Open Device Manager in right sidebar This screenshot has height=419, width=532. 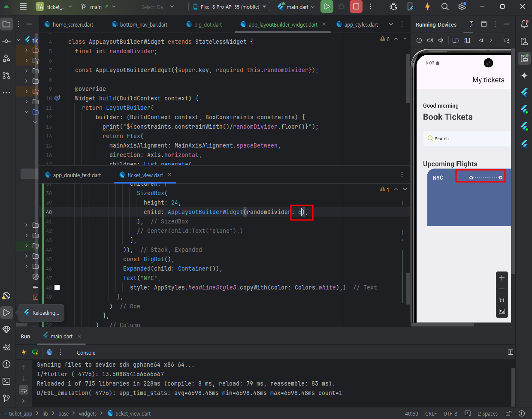click(524, 41)
